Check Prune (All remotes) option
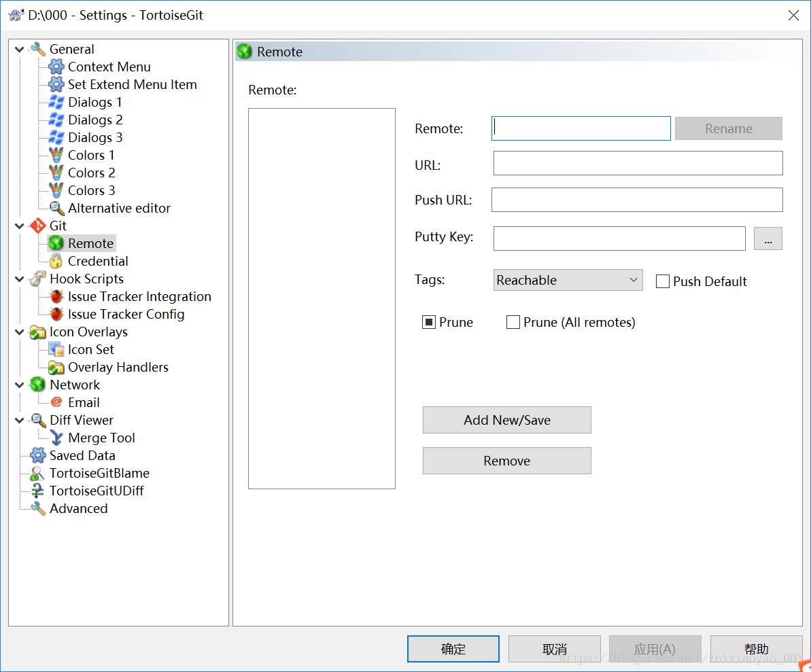 pyautogui.click(x=513, y=323)
